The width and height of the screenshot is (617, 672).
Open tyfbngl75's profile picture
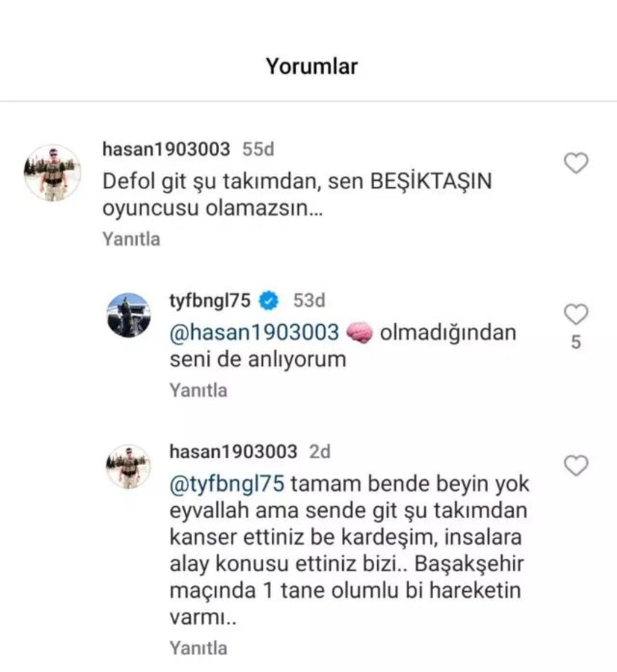coord(128,315)
